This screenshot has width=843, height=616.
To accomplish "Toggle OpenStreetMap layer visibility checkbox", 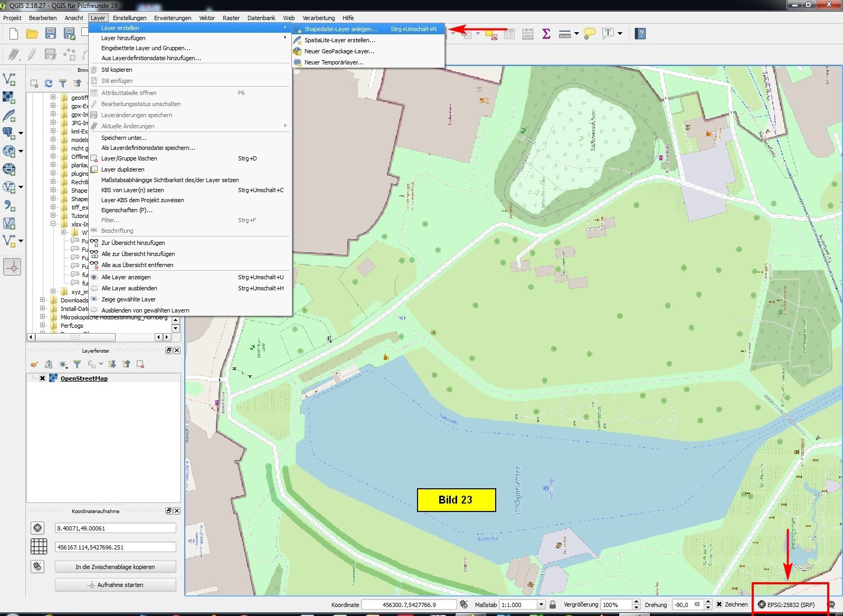I will pos(42,378).
